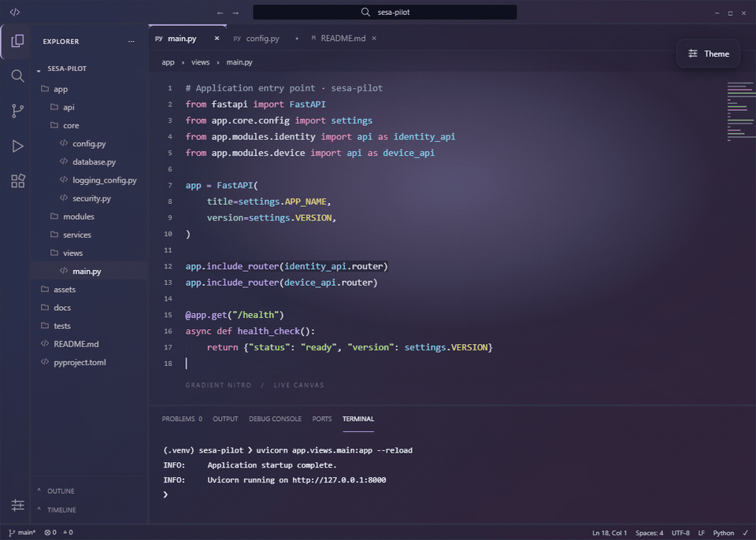Image resolution: width=756 pixels, height=540 pixels.
Task: Click the views breadcrumb segment
Action: point(200,62)
